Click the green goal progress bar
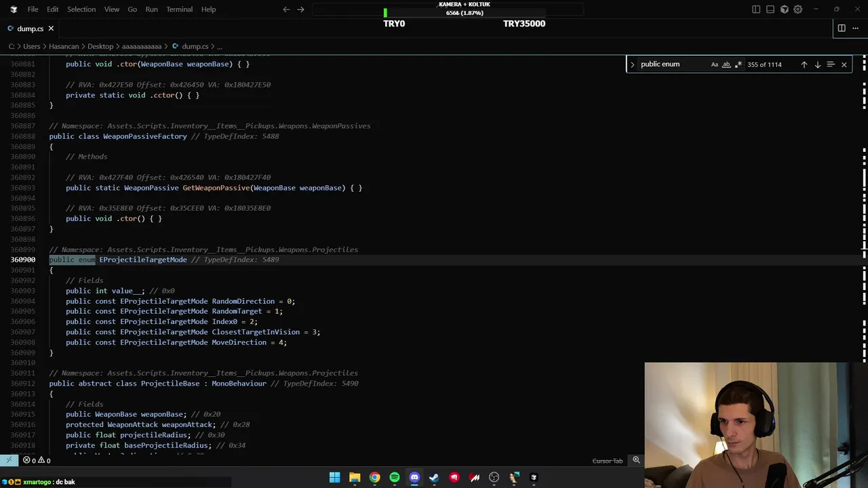 pyautogui.click(x=385, y=13)
